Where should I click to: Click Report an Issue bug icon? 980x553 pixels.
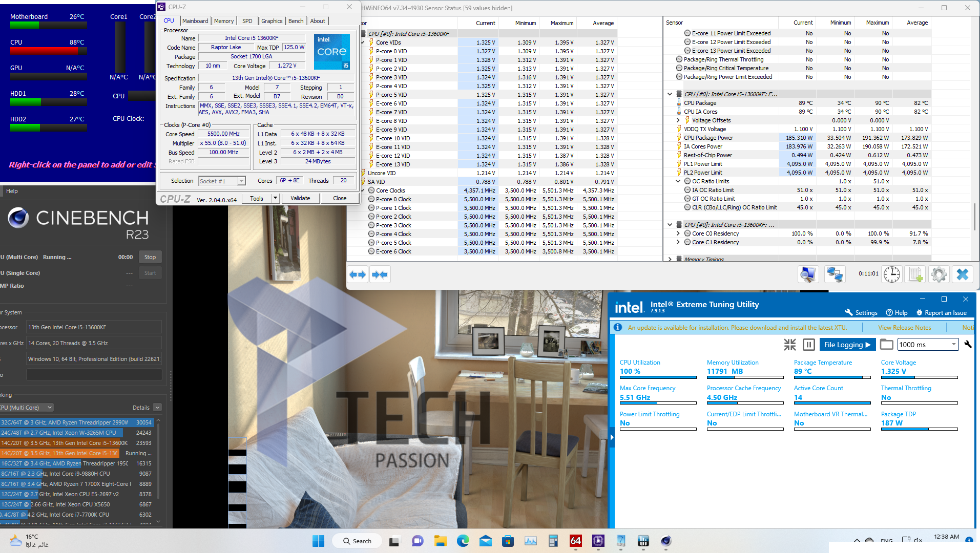pos(919,313)
